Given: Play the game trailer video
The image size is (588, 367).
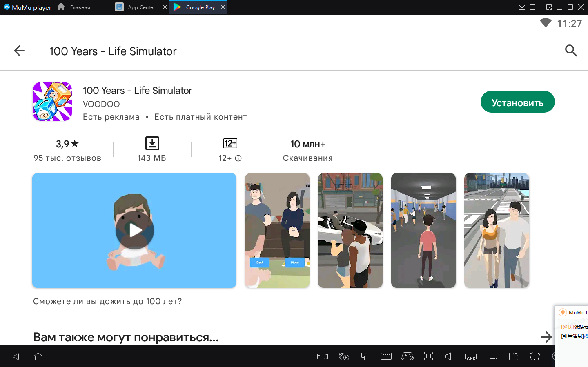Looking at the screenshot, I should click(134, 230).
